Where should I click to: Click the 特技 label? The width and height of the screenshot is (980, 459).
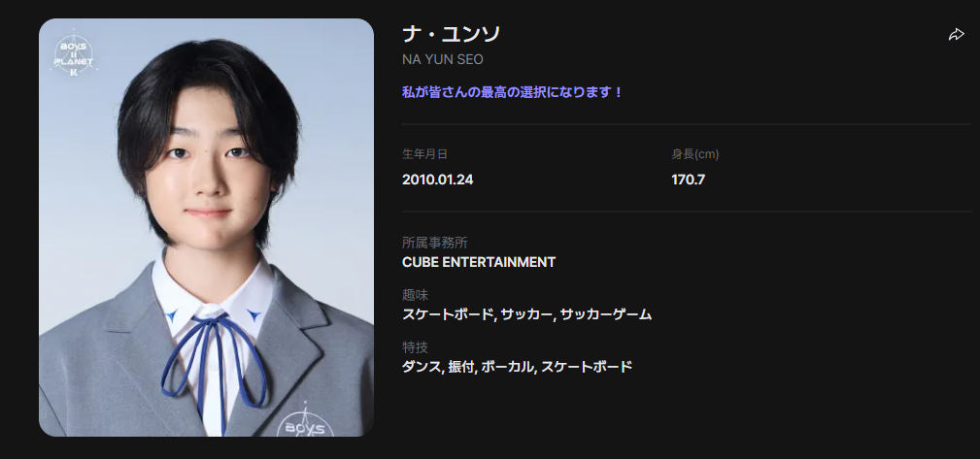click(x=415, y=347)
